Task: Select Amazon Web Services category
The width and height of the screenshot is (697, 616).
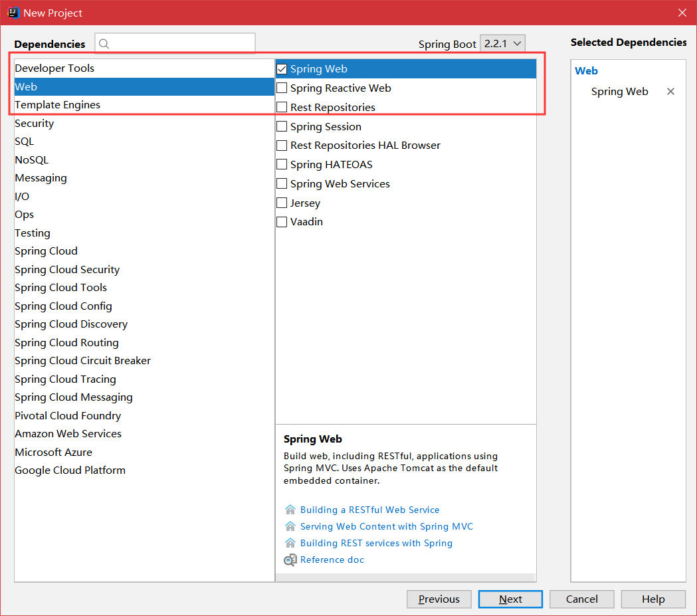Action: pyautogui.click(x=144, y=434)
